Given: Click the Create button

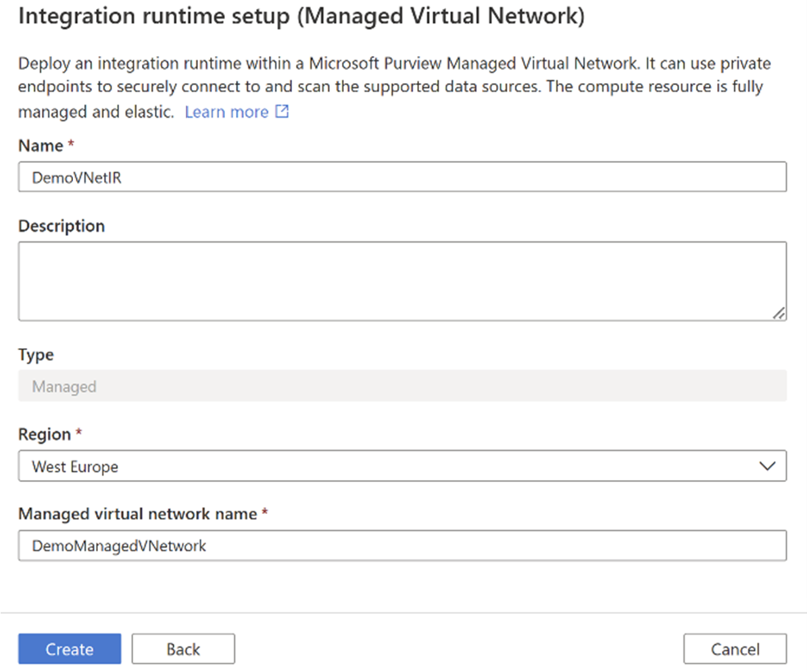Looking at the screenshot, I should (x=69, y=648).
